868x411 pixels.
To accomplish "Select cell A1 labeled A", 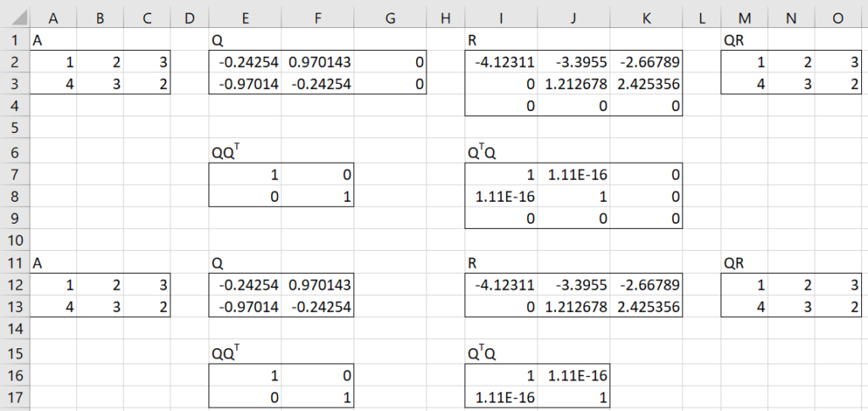I will tap(53, 39).
